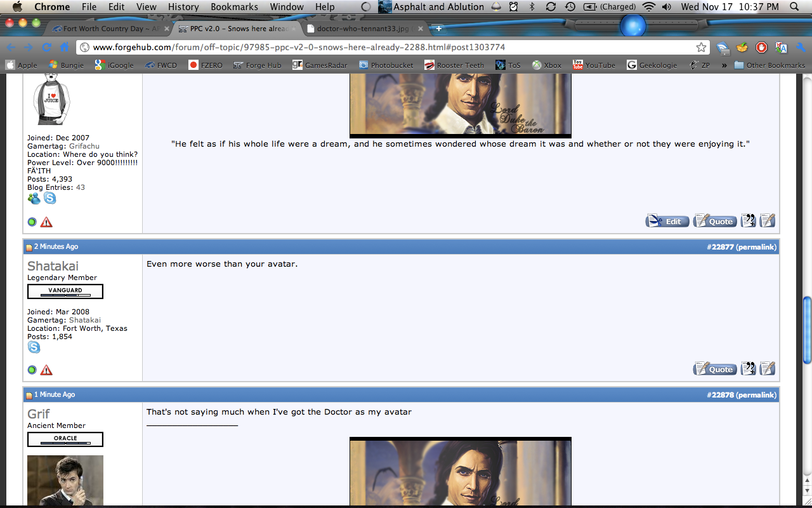This screenshot has width=812, height=508.
Task: Open the View menu
Action: coord(146,7)
